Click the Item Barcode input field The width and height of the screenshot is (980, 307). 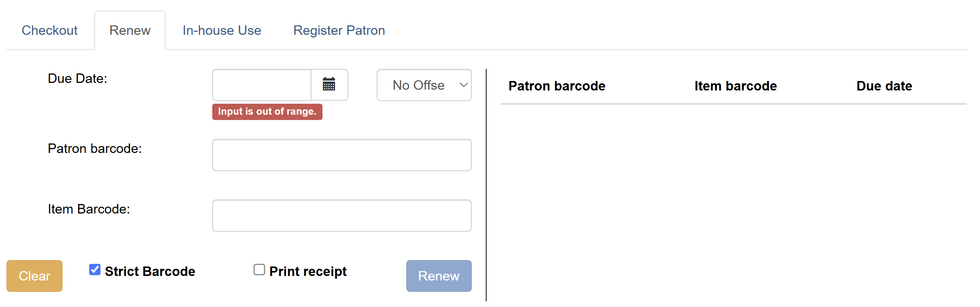(341, 215)
